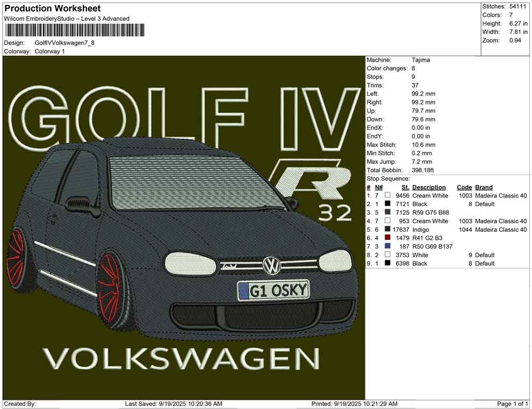Click the 'Indigo' description text
The height and width of the screenshot is (409, 532).
(x=420, y=229)
